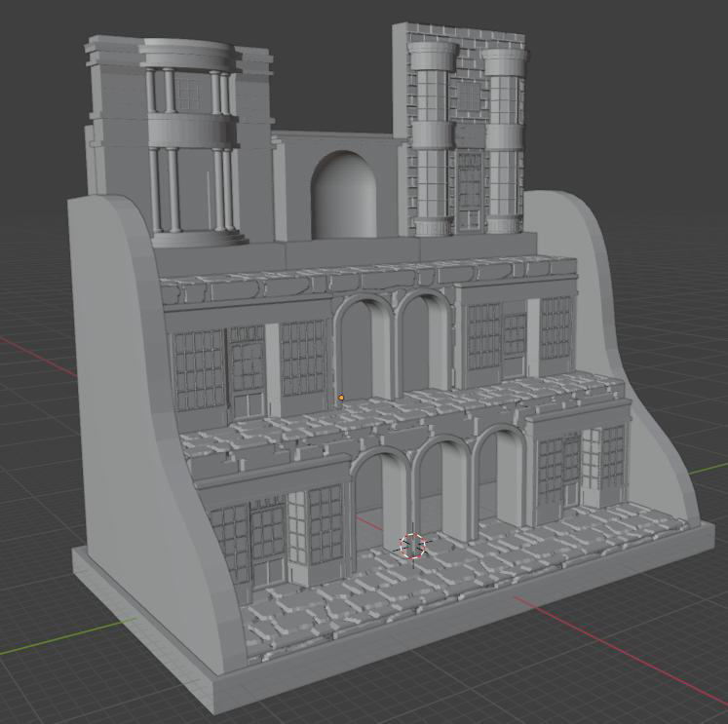Click the 3D cursor on the model
This screenshot has height=724, width=728.
[x=412, y=546]
